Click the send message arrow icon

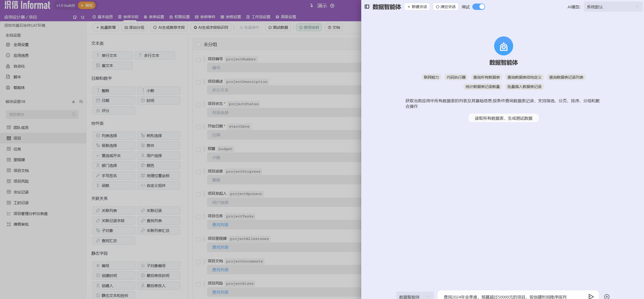591,296
